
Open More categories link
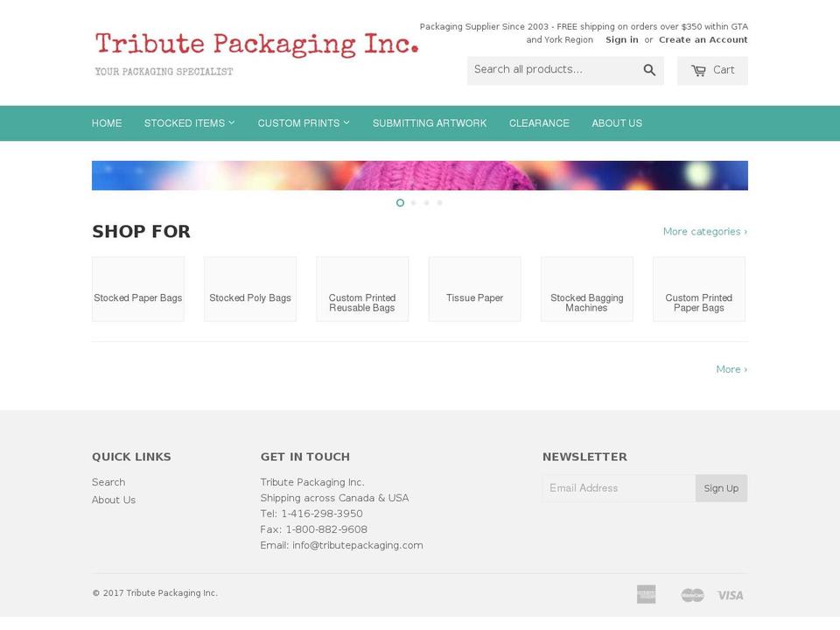[704, 231]
